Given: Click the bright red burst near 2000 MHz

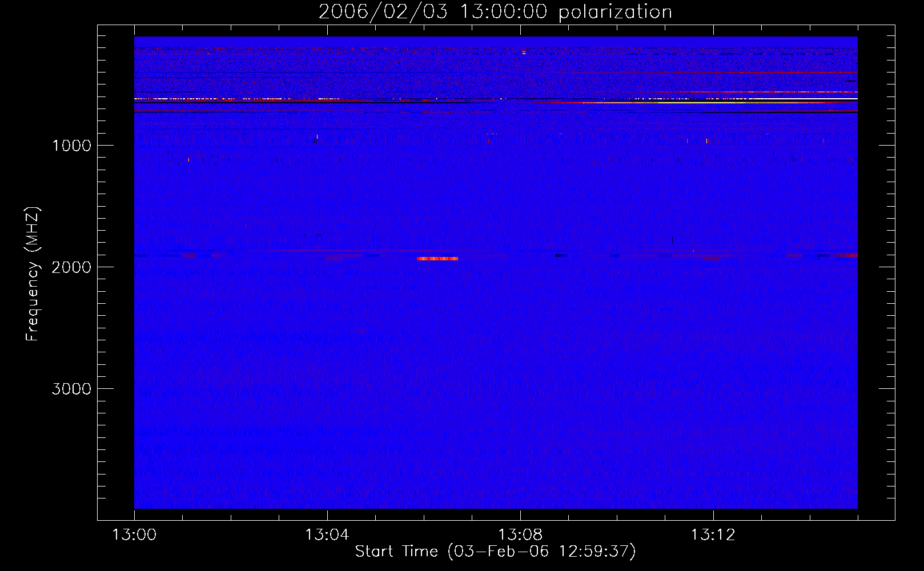Looking at the screenshot, I should 437,259.
